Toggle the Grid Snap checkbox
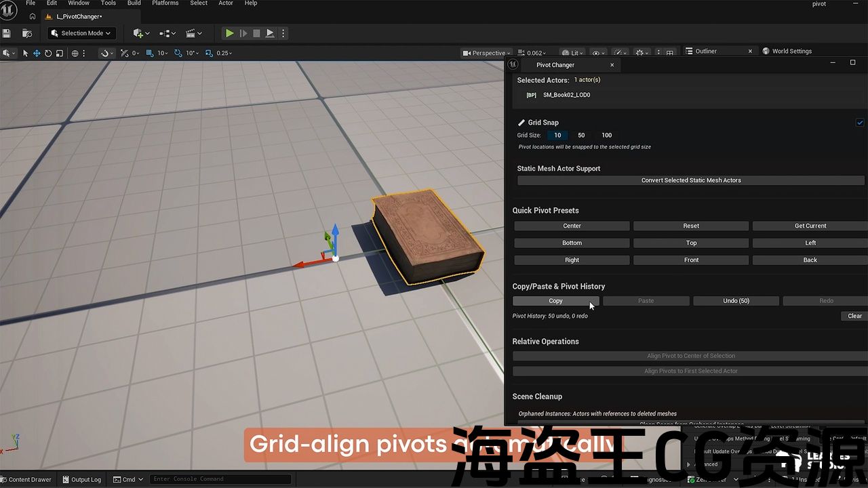The image size is (868, 488). pyautogui.click(x=860, y=123)
